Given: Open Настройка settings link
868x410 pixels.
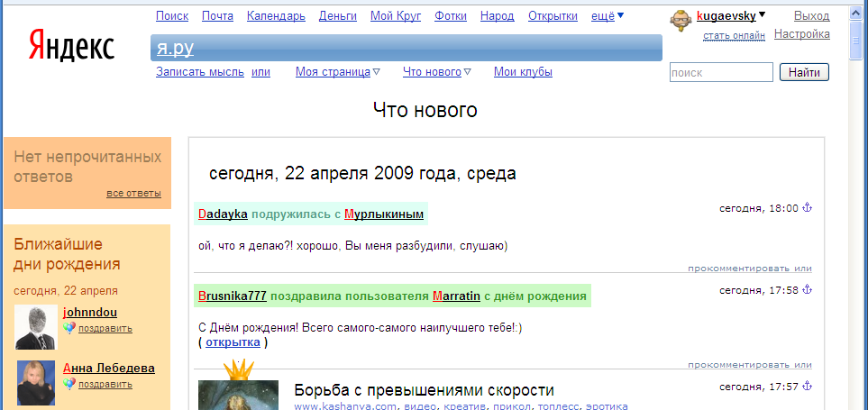Looking at the screenshot, I should 802,34.
